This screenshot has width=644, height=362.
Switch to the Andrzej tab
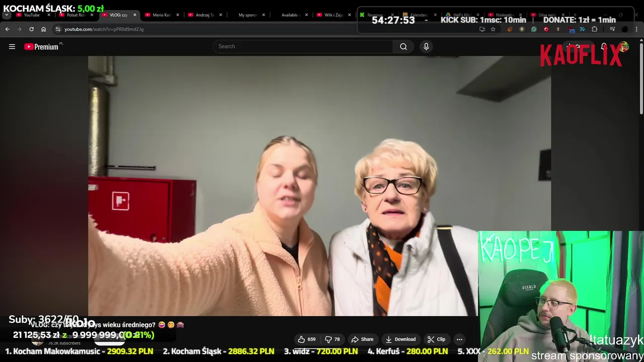[204, 15]
